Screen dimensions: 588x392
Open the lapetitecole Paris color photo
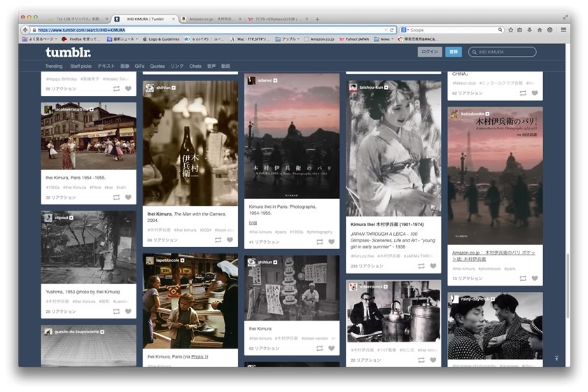pos(190,301)
